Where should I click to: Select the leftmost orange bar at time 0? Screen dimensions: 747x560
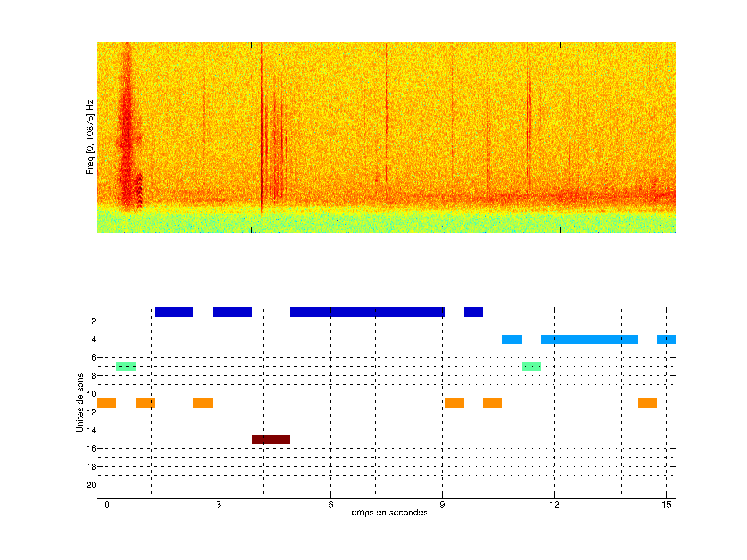click(107, 403)
